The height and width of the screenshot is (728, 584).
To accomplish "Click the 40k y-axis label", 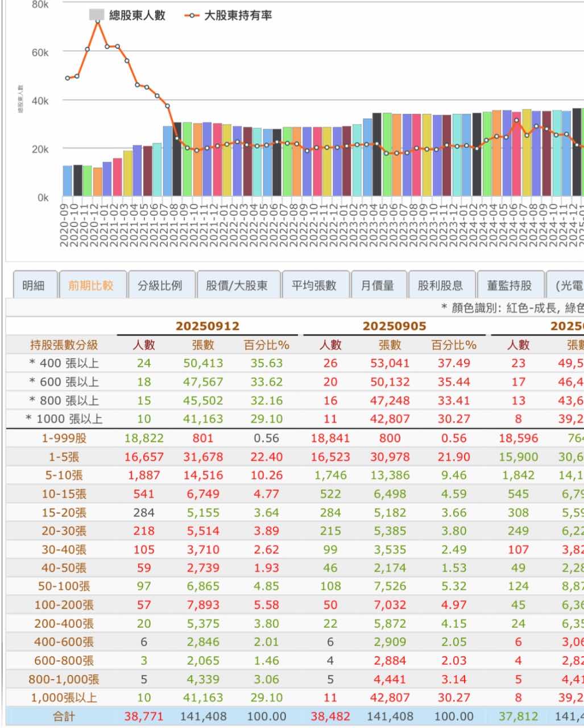I will click(40, 101).
